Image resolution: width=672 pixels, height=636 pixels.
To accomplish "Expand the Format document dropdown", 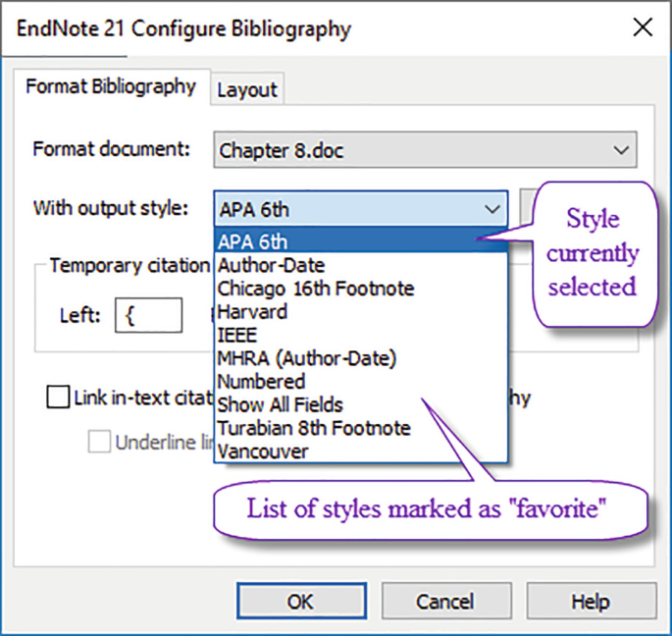I will point(620,150).
